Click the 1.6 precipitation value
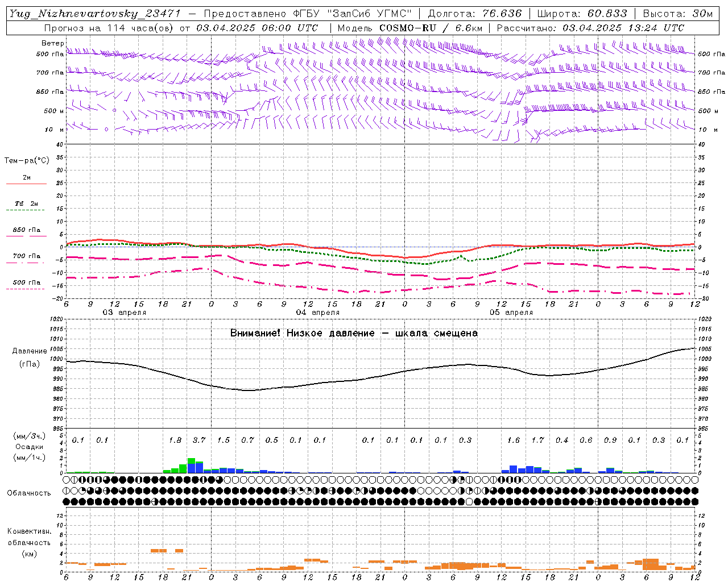Image resolution: width=728 pixels, height=582 pixels. point(514,440)
